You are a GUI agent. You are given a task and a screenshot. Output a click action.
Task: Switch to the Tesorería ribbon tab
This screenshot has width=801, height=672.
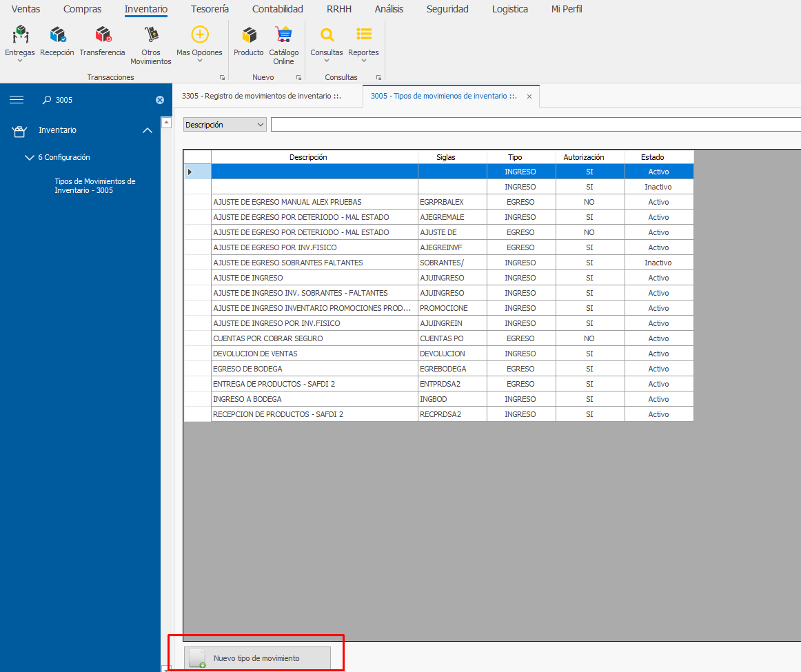point(210,9)
